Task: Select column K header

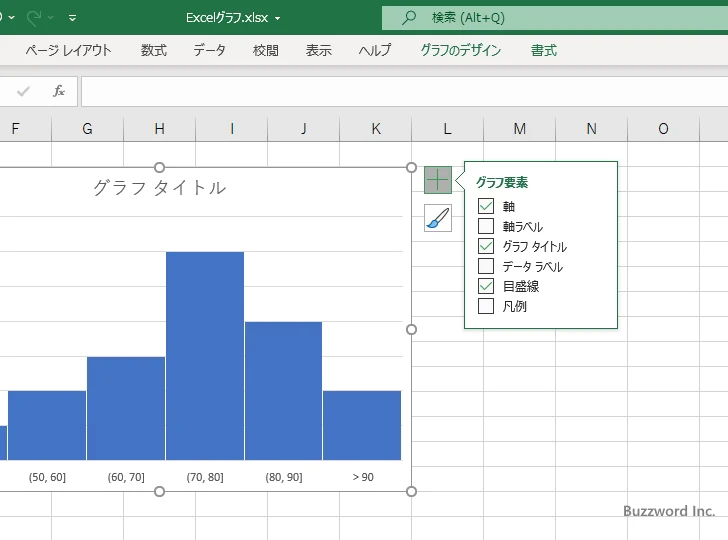Action: (x=375, y=129)
